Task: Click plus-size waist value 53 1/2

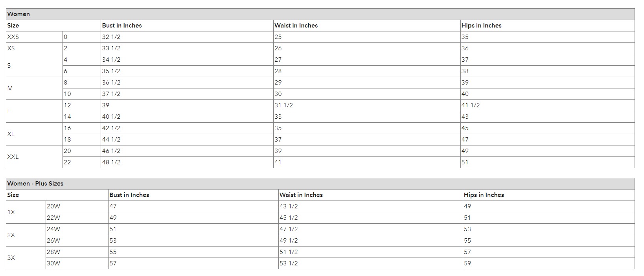Action: pyautogui.click(x=289, y=263)
